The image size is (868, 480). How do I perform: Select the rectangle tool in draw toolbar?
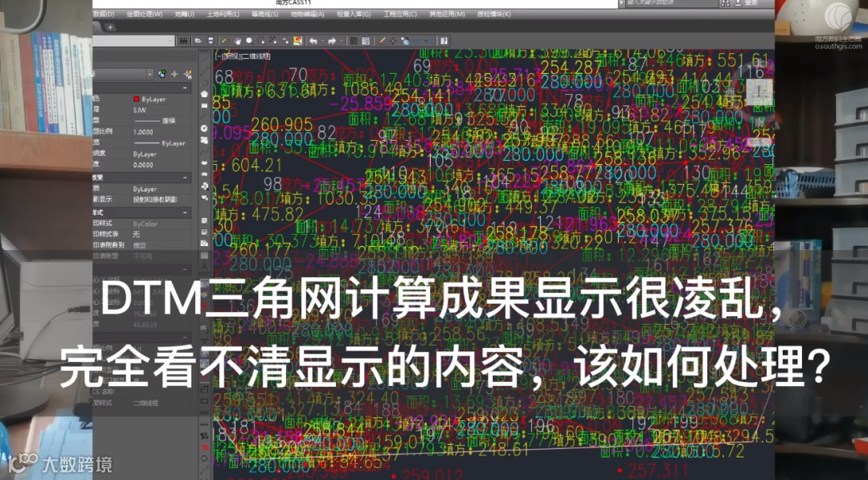click(204, 105)
